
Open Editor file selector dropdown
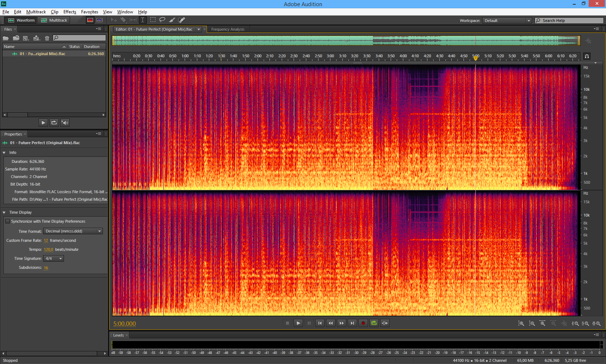coord(199,30)
